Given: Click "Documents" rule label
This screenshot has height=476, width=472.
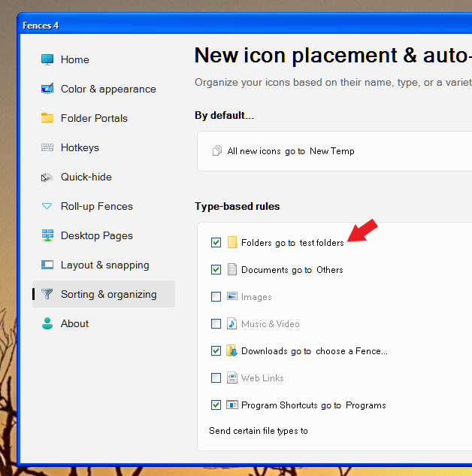Looking at the screenshot, I should click(x=265, y=269).
